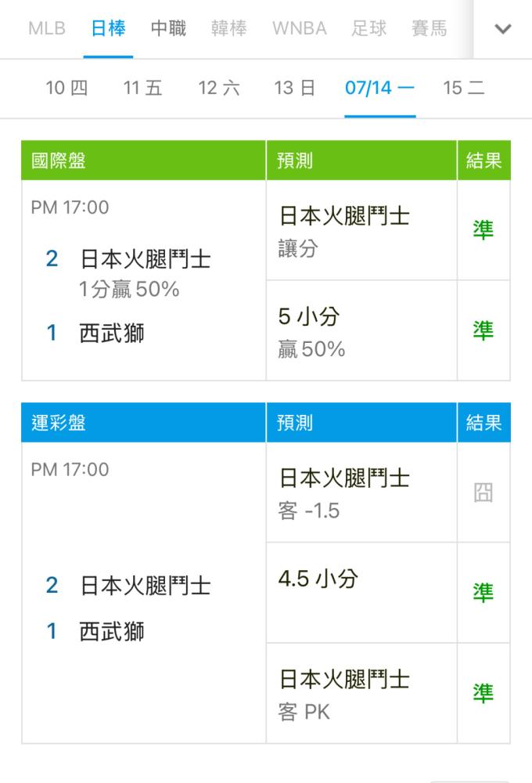Image resolution: width=532 pixels, height=783 pixels.
Task: Select the 07/14 一 date
Action: point(379,88)
